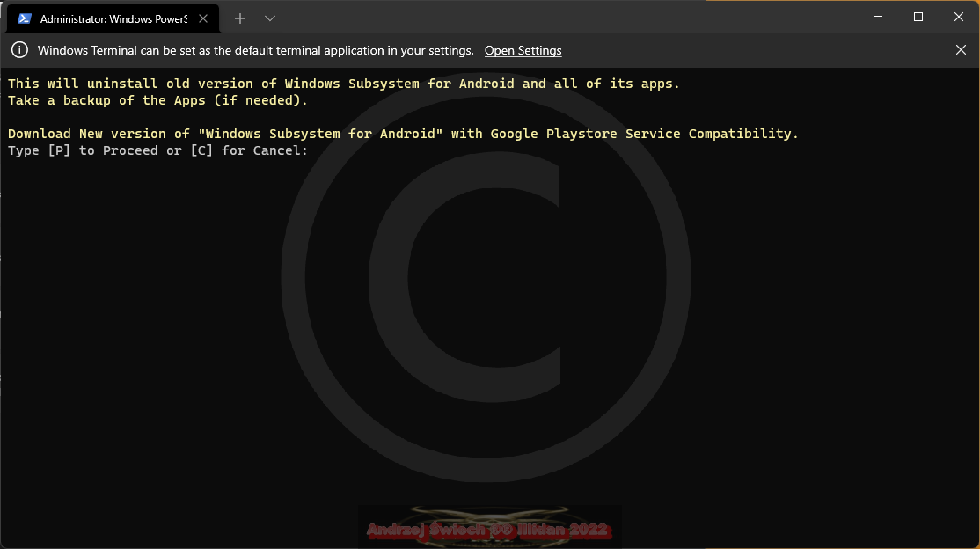Click the 'Windows Terminal can be set as the default' message
Image resolution: width=980 pixels, height=549 pixels.
pos(256,51)
